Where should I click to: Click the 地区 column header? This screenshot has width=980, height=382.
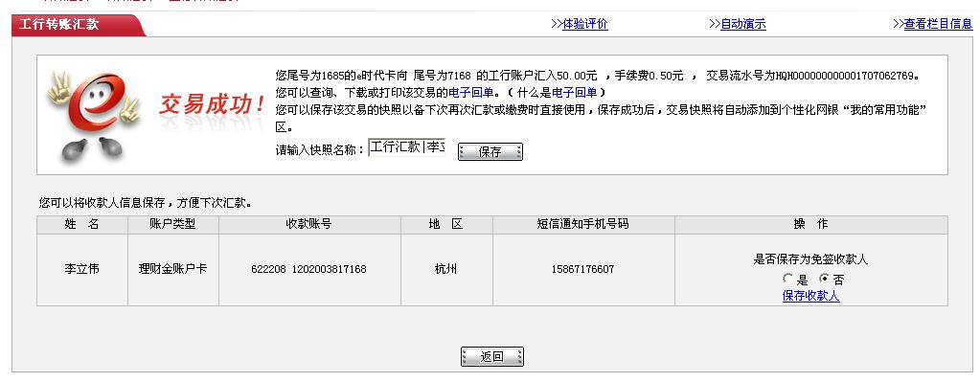point(446,224)
